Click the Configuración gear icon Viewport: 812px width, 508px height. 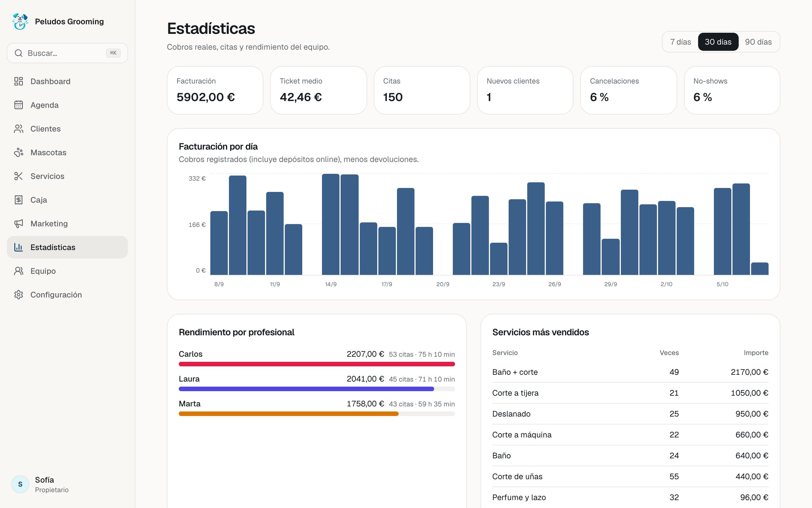[x=18, y=295]
